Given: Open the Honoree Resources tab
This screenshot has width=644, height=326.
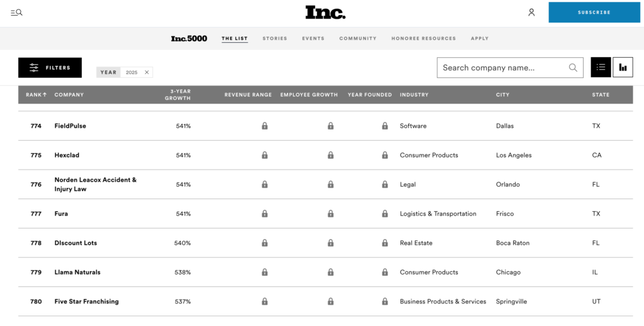Looking at the screenshot, I should pos(423,38).
